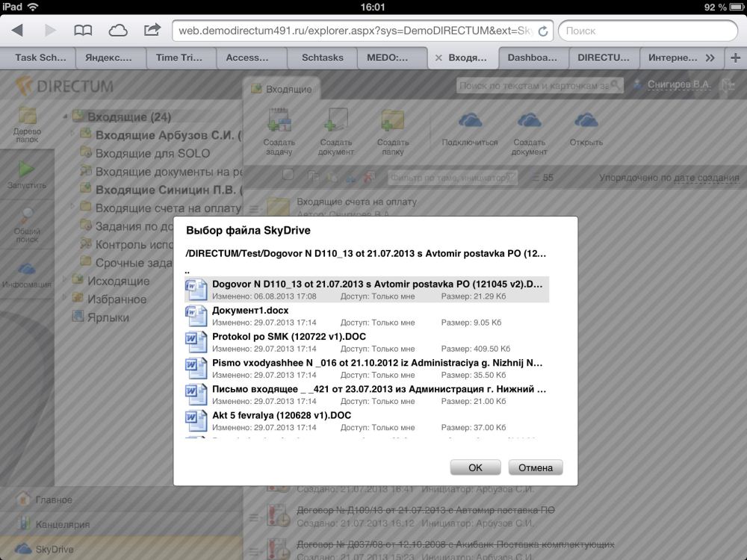
Task: Click the search field Поиск по текстам
Action: pyautogui.click(x=540, y=86)
